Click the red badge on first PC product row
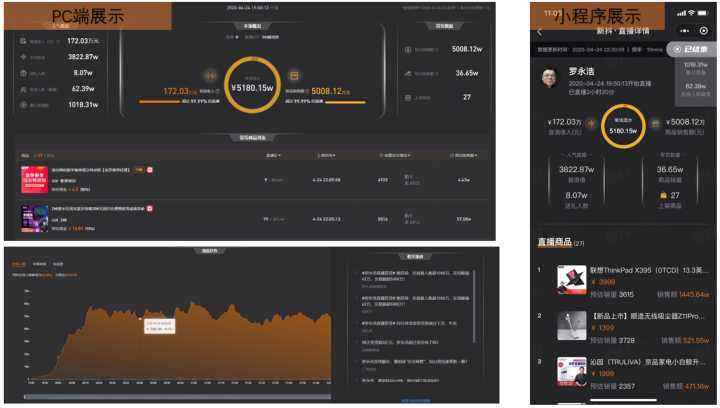 pyautogui.click(x=150, y=170)
